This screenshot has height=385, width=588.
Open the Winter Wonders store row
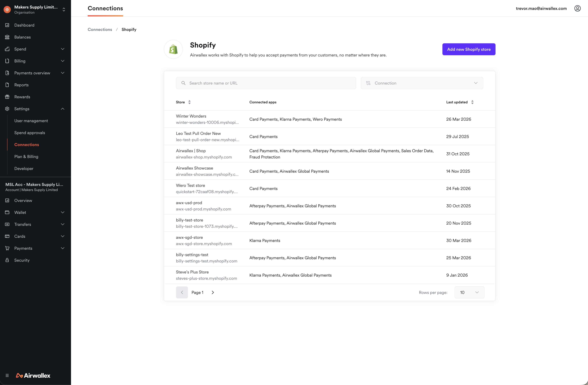tap(329, 119)
